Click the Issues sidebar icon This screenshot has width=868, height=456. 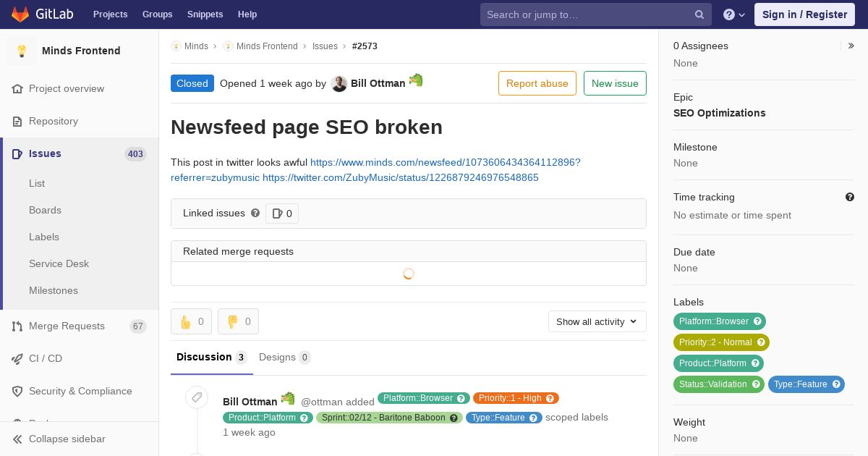pos(17,153)
